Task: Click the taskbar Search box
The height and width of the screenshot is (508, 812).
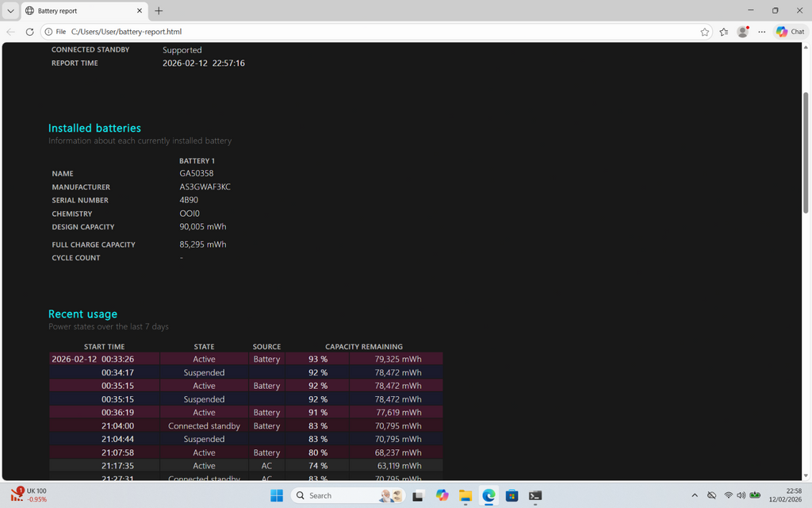Action: [333, 495]
